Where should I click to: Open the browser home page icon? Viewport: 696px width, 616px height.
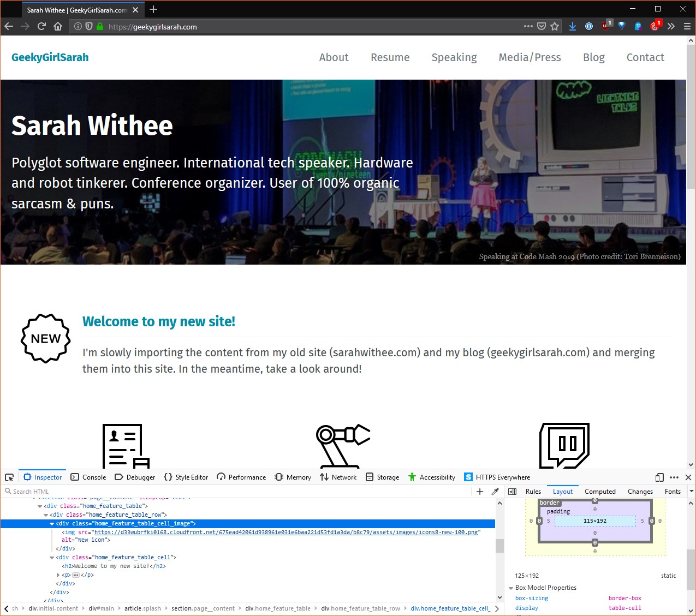[58, 26]
